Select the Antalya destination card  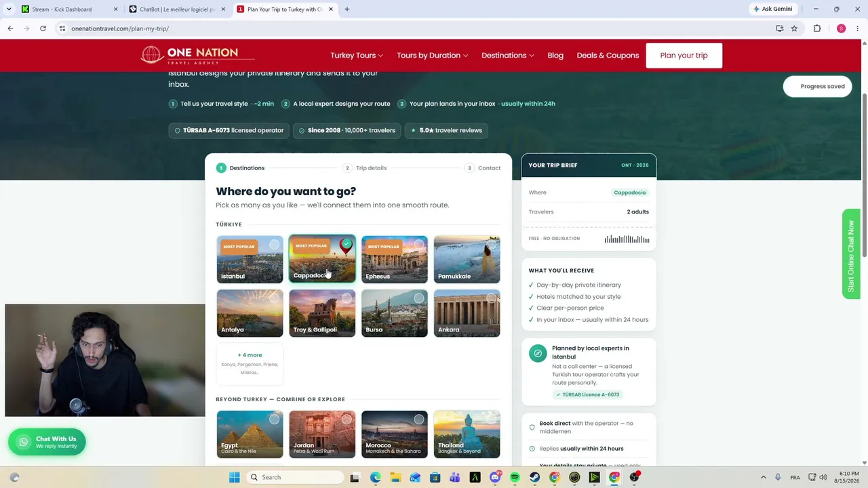(250, 313)
